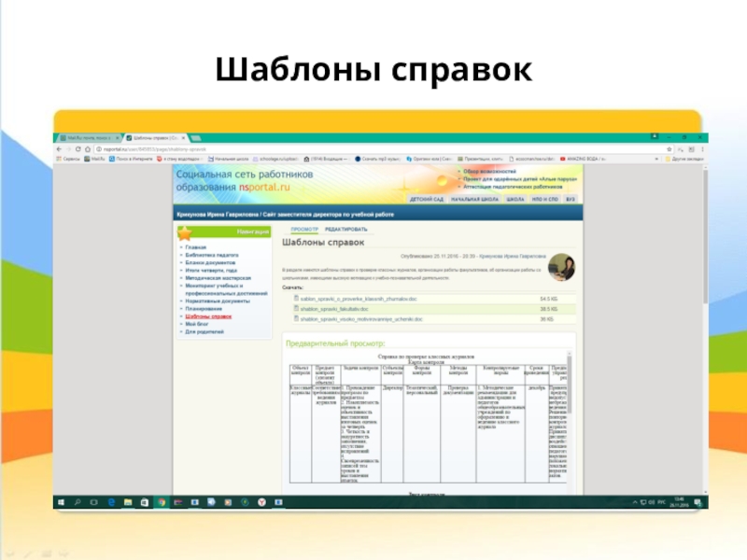
Task: Click browser back arrow button
Action: pos(61,148)
